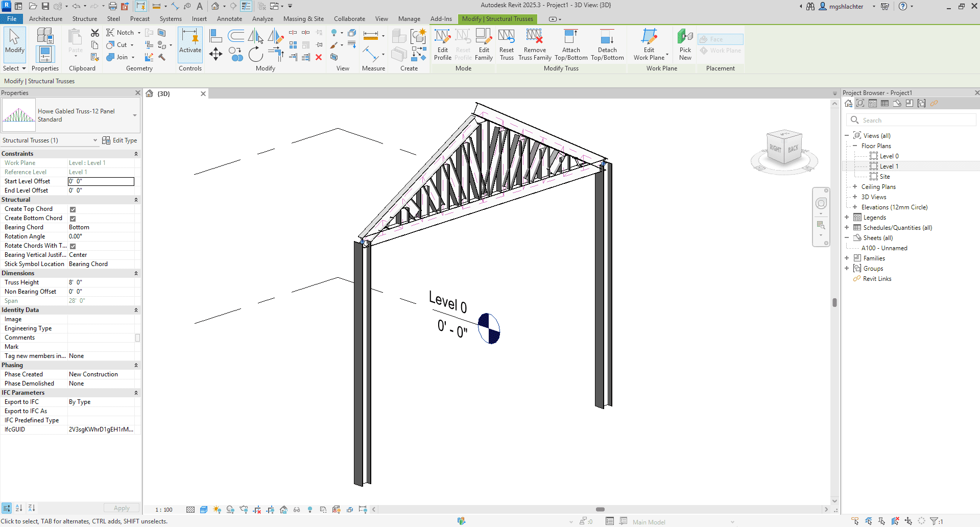Click the Edit Type button
Screen dimensions: 980x527
click(119, 140)
